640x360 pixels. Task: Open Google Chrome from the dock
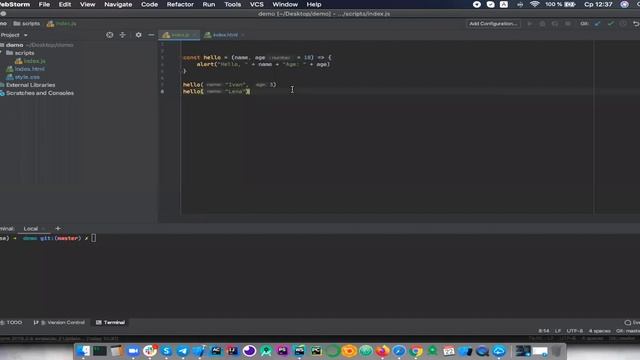[x=416, y=351]
